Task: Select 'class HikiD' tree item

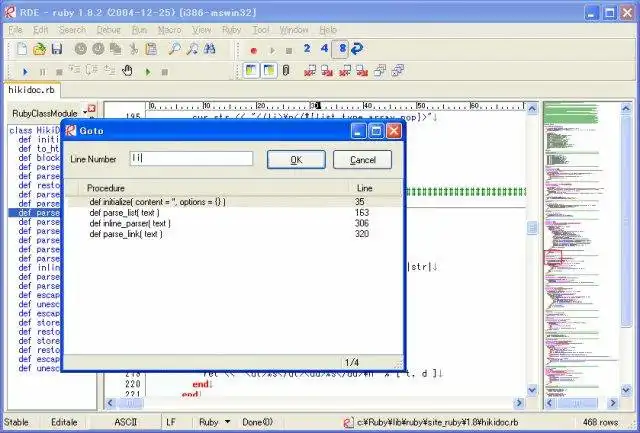Action: pos(35,131)
